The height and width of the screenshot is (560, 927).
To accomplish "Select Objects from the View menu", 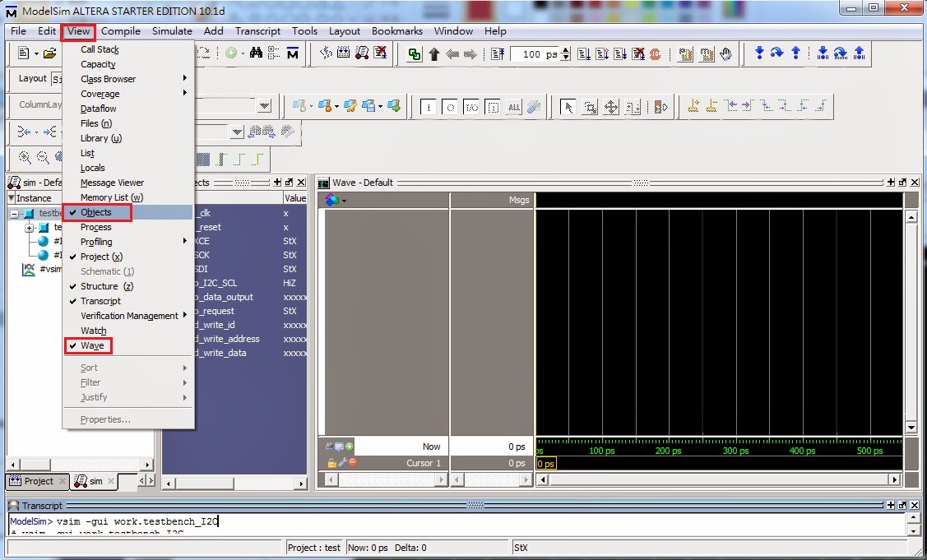I will pyautogui.click(x=96, y=211).
